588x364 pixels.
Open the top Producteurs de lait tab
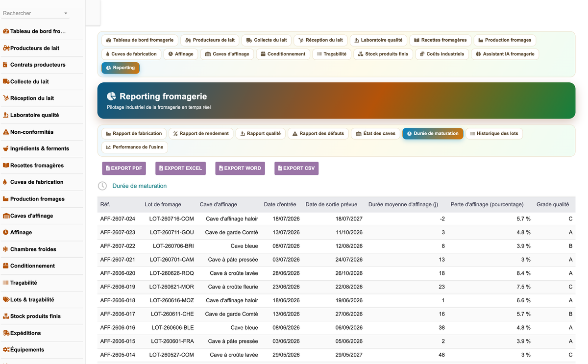pyautogui.click(x=210, y=40)
